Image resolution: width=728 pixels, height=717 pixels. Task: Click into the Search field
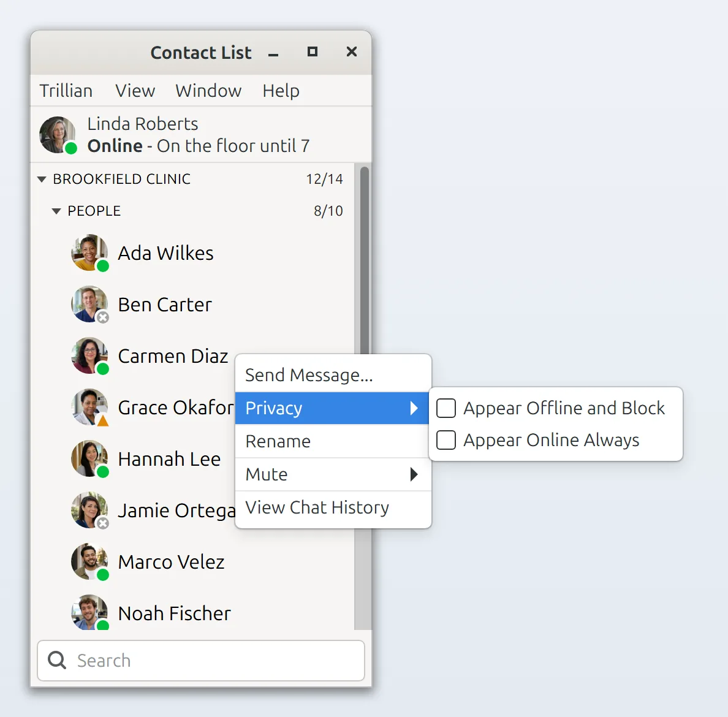tap(201, 661)
